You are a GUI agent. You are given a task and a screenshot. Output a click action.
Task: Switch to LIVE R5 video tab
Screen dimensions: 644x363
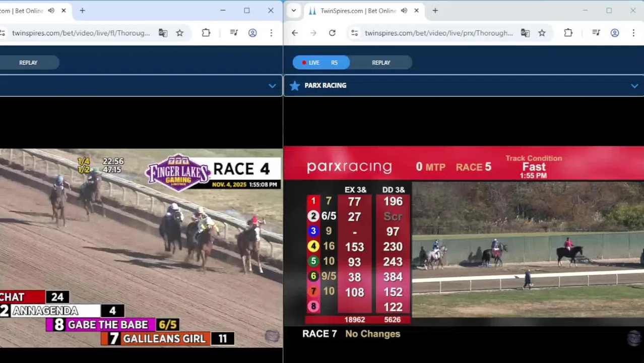pyautogui.click(x=321, y=63)
